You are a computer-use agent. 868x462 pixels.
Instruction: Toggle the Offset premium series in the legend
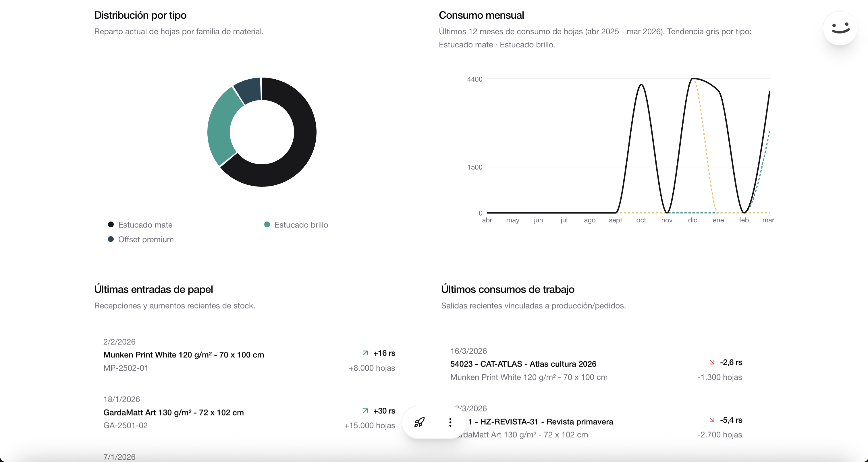click(141, 239)
